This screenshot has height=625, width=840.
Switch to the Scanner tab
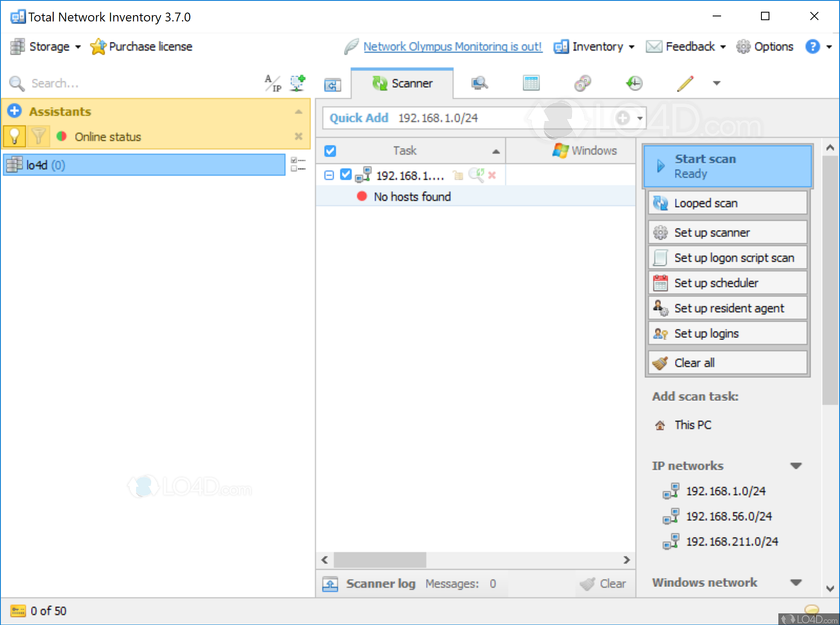(402, 83)
